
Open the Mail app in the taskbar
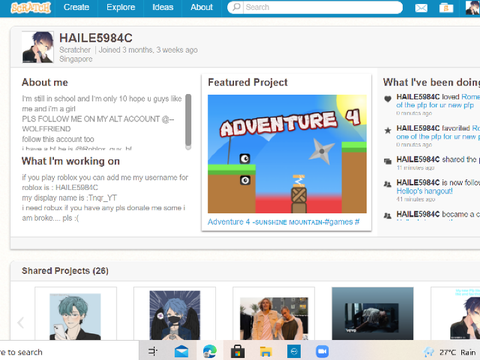tap(181, 352)
